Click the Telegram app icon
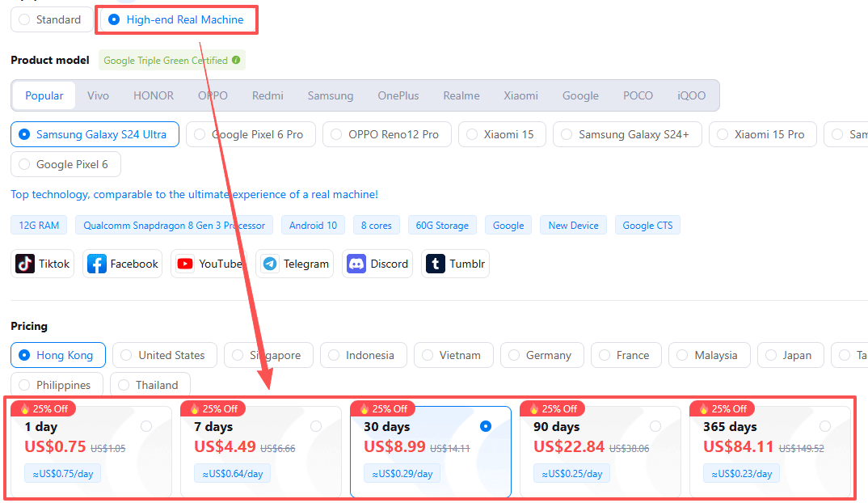Image resolution: width=868 pixels, height=503 pixels. click(270, 264)
